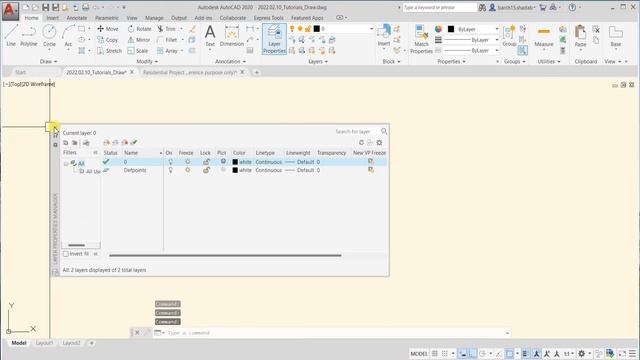Click color swatch for Defpoints layer
Viewport: 640px width, 360px height.
tap(235, 170)
